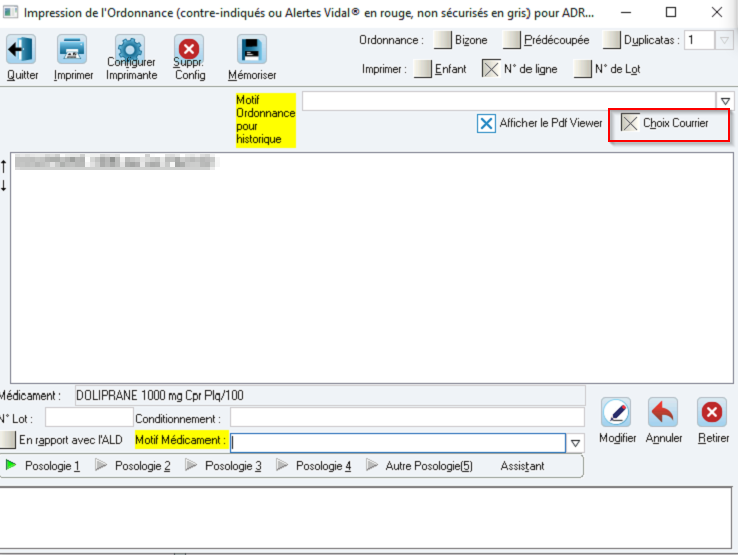Toggle the Choix Courrier checkbox
Viewport: 738px width, 555px height.
tap(630, 123)
